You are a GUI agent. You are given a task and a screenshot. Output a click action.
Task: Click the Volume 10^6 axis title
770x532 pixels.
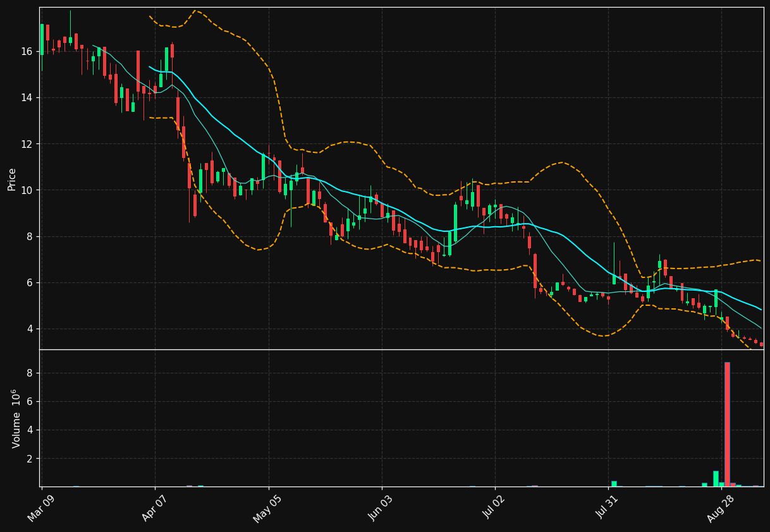(x=16, y=418)
